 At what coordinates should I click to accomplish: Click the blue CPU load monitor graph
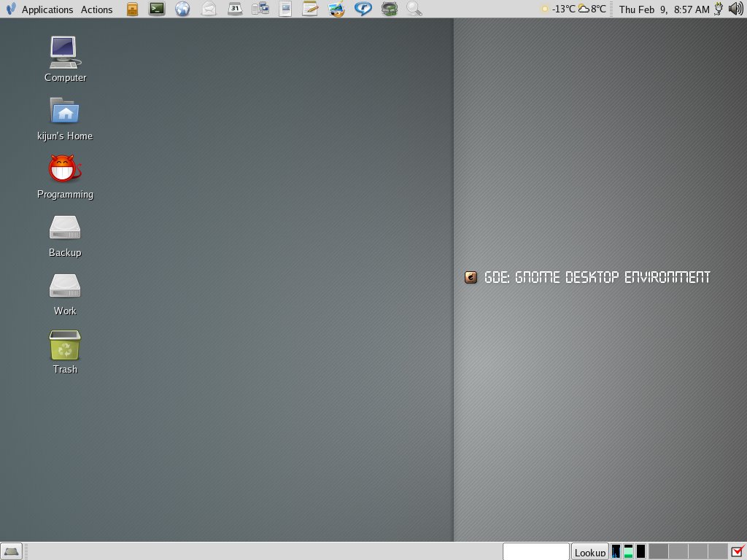pos(616,551)
